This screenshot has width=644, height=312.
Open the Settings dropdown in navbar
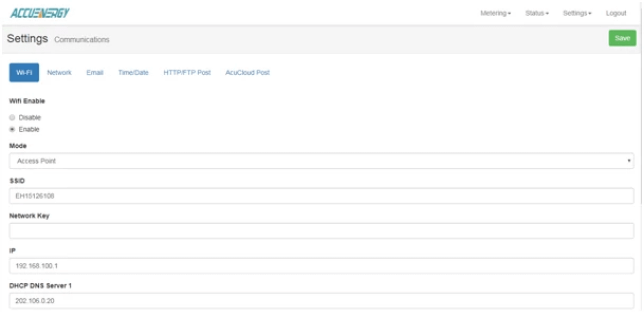coord(577,13)
